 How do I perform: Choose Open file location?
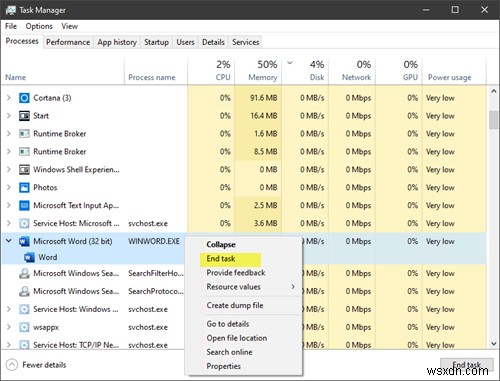[243, 338]
